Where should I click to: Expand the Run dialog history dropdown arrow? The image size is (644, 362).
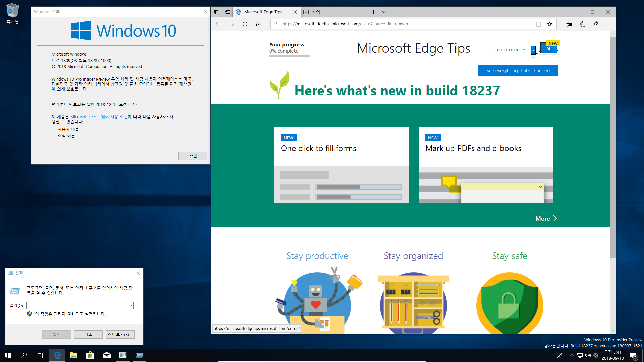[x=131, y=305]
